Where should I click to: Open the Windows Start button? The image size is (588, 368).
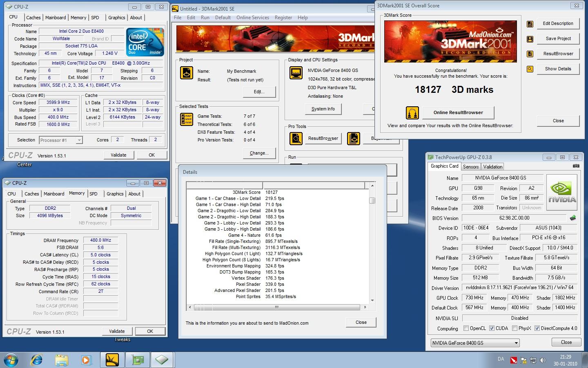pos(11,360)
